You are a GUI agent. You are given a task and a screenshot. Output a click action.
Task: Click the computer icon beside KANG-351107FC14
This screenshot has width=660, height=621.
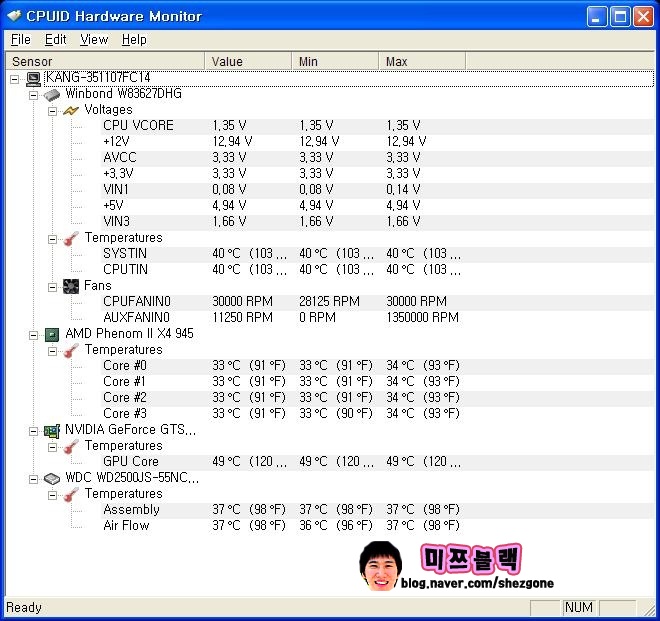[34, 78]
